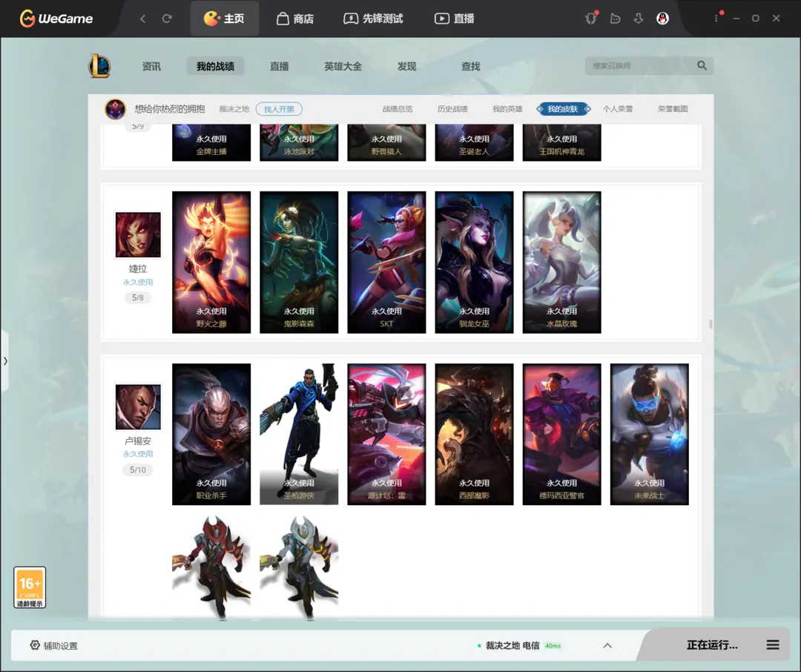Image resolution: width=801 pixels, height=672 pixels.
Task: Click the 5/10 skin count badge
Action: [x=138, y=470]
